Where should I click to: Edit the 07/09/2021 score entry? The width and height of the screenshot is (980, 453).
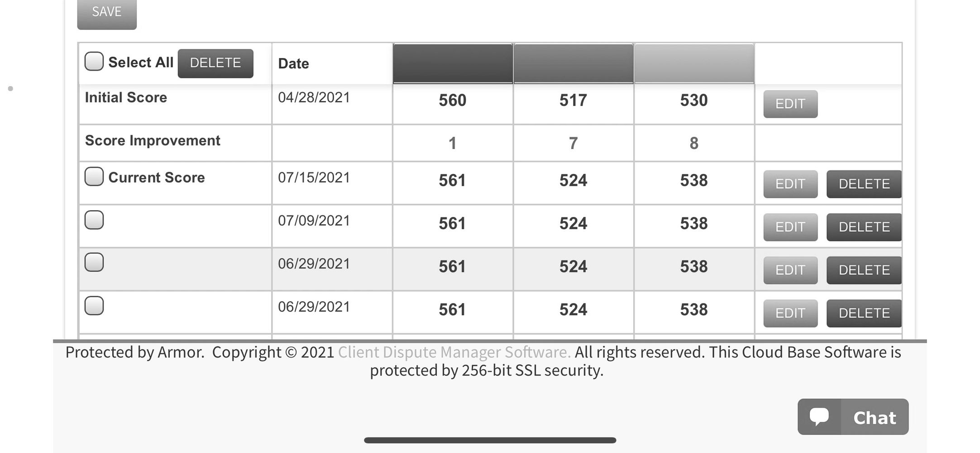click(x=790, y=227)
